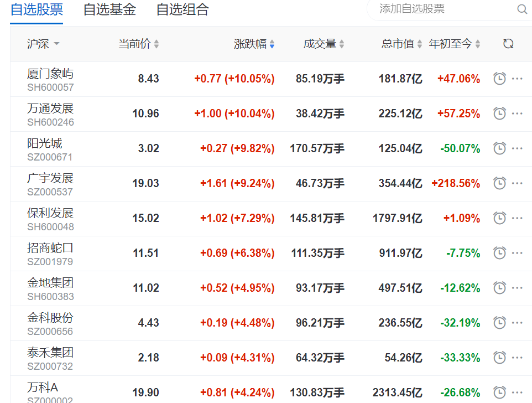This screenshot has height=403, width=532.
Task: Sort by 成交量 column
Action: click(324, 44)
